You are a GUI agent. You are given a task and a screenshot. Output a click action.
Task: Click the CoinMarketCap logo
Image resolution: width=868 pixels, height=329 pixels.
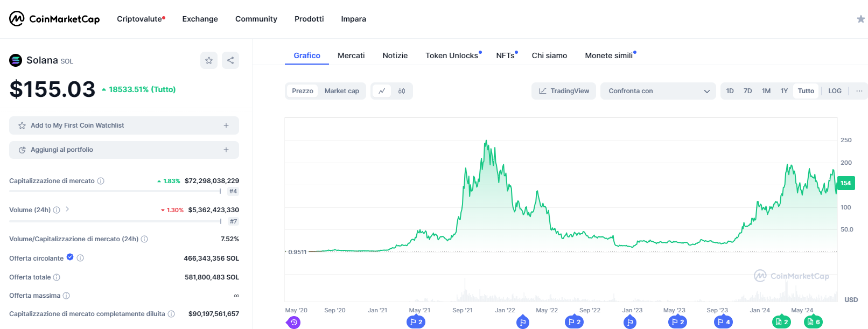[54, 19]
